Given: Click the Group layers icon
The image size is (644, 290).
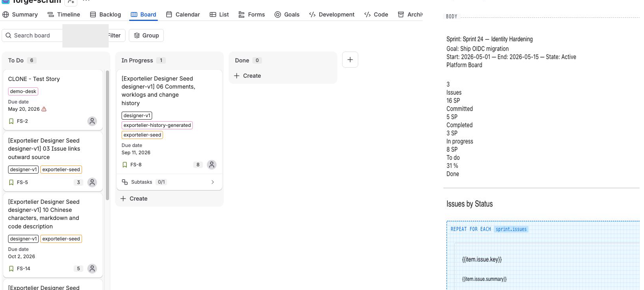Looking at the screenshot, I should (137, 35).
